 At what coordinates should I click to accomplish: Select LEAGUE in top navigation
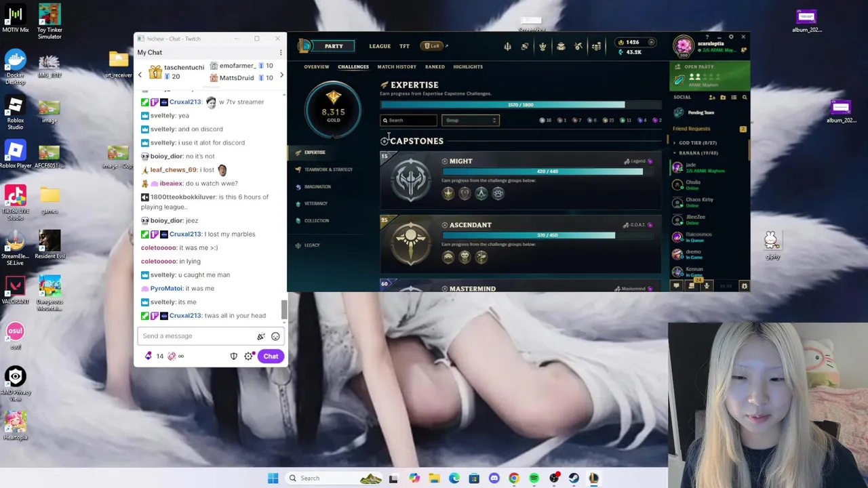(380, 46)
